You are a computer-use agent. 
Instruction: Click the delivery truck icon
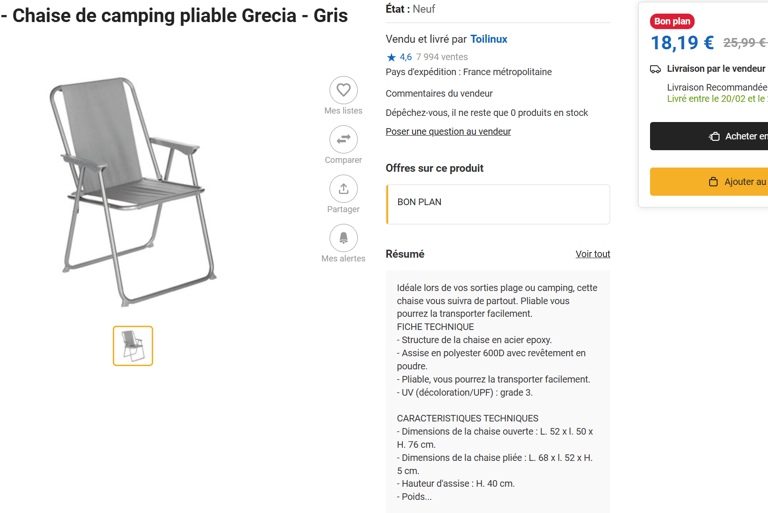pyautogui.click(x=655, y=69)
